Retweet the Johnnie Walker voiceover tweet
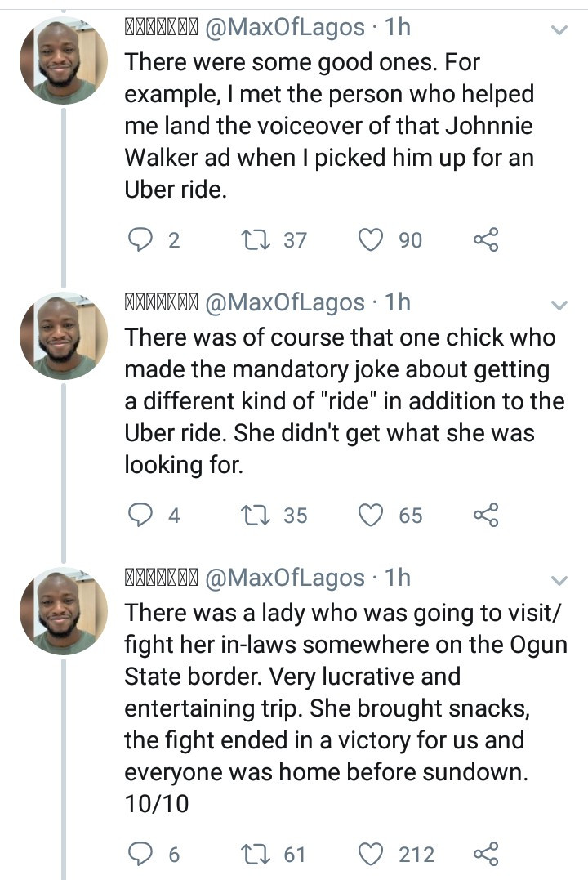 point(251,239)
